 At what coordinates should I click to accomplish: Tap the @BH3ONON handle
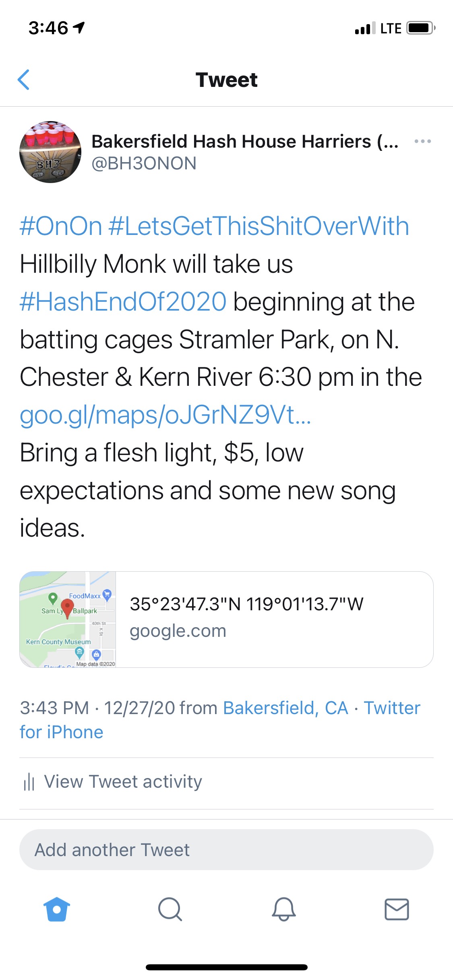(144, 163)
